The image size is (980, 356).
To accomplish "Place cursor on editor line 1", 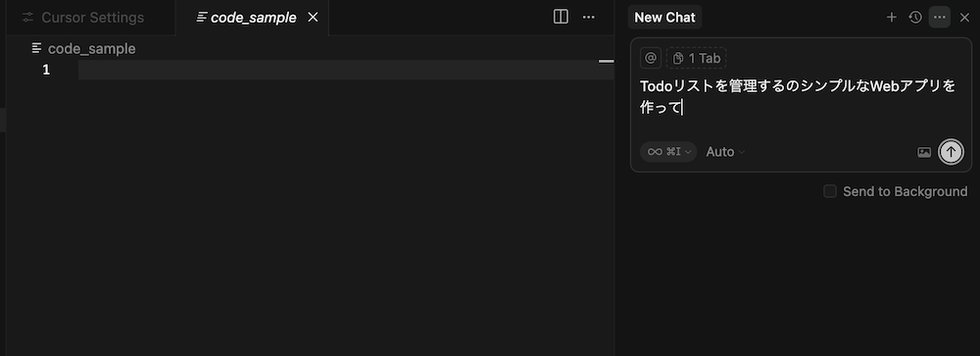I will tap(346, 70).
